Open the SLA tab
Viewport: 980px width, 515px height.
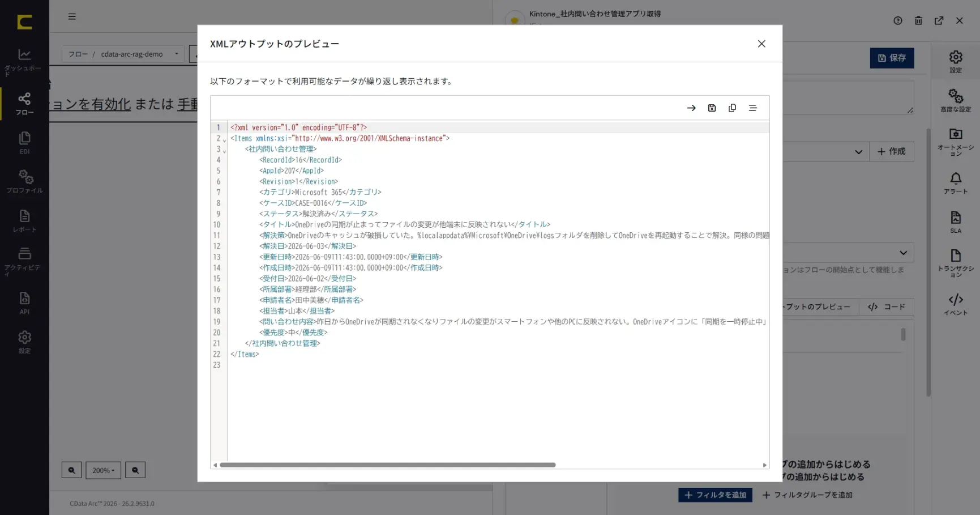(956, 222)
